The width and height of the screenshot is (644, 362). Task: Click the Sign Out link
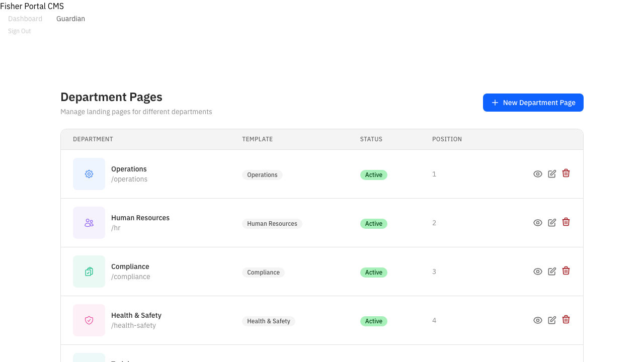click(20, 31)
